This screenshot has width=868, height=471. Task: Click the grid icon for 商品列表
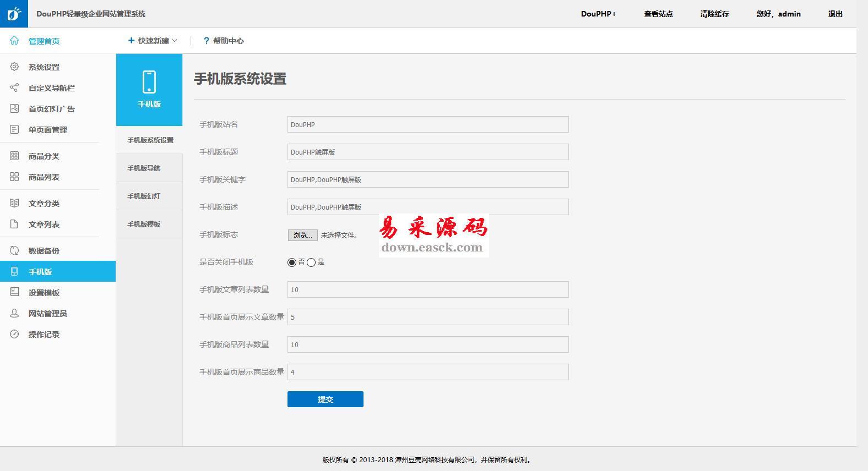tap(14, 177)
